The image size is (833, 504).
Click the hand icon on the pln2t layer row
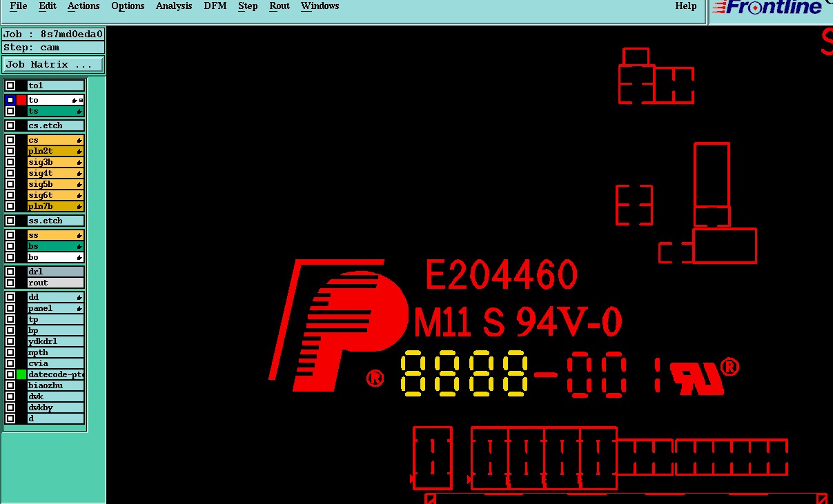pyautogui.click(x=79, y=152)
